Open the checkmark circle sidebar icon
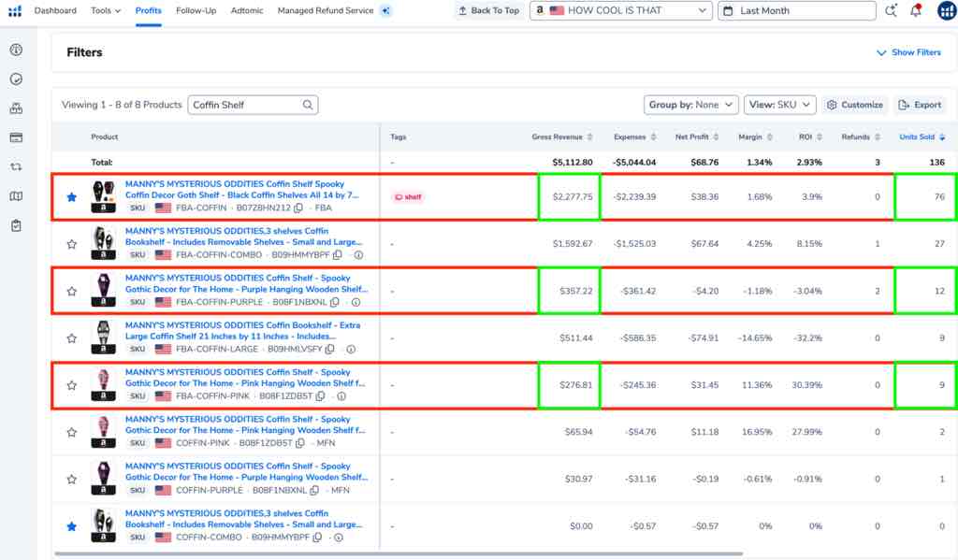 (17, 79)
